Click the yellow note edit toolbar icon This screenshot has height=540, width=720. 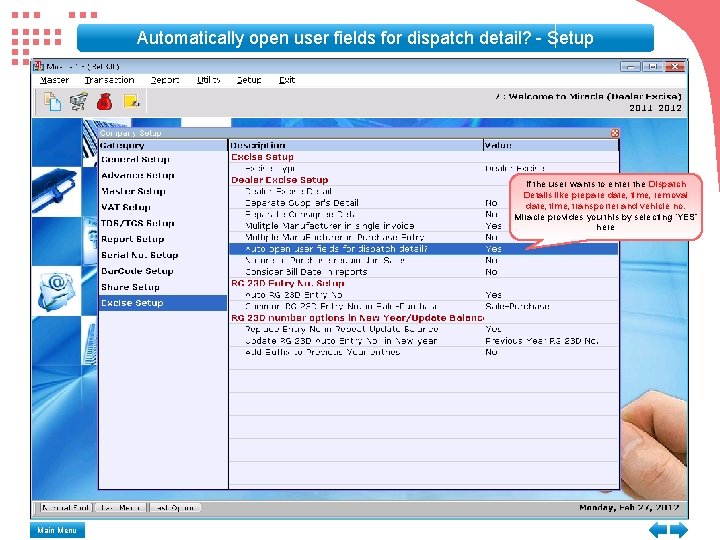131,101
